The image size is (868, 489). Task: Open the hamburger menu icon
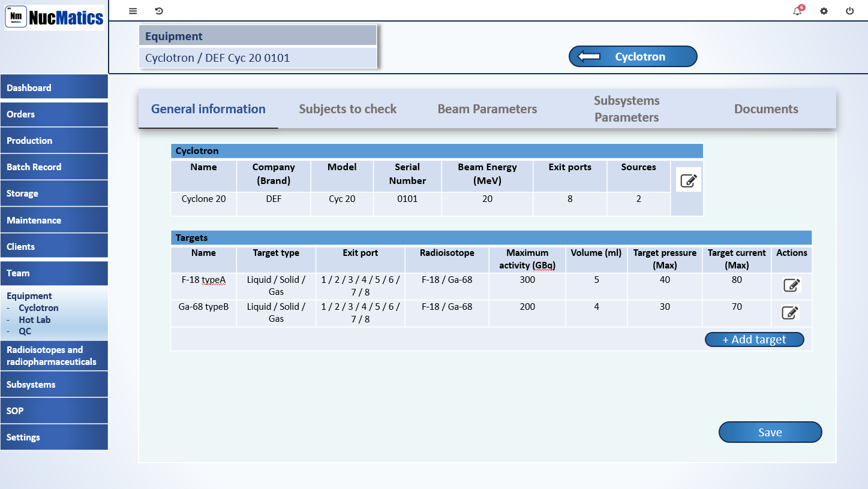coord(133,11)
